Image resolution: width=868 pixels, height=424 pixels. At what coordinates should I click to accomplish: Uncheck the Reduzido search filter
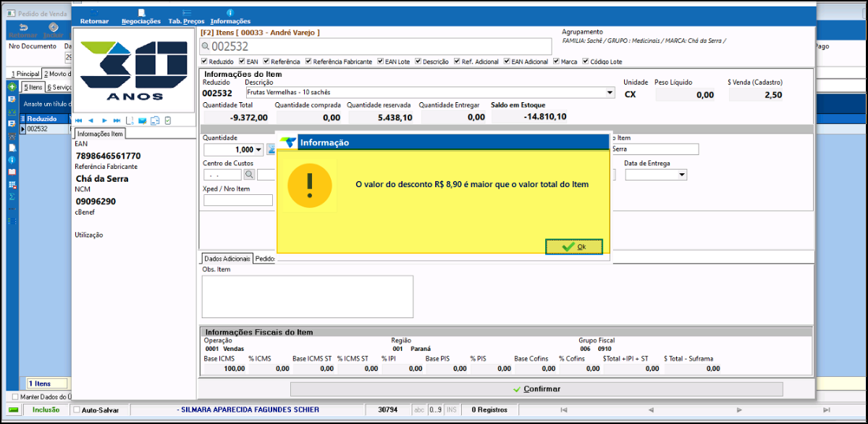pos(204,62)
